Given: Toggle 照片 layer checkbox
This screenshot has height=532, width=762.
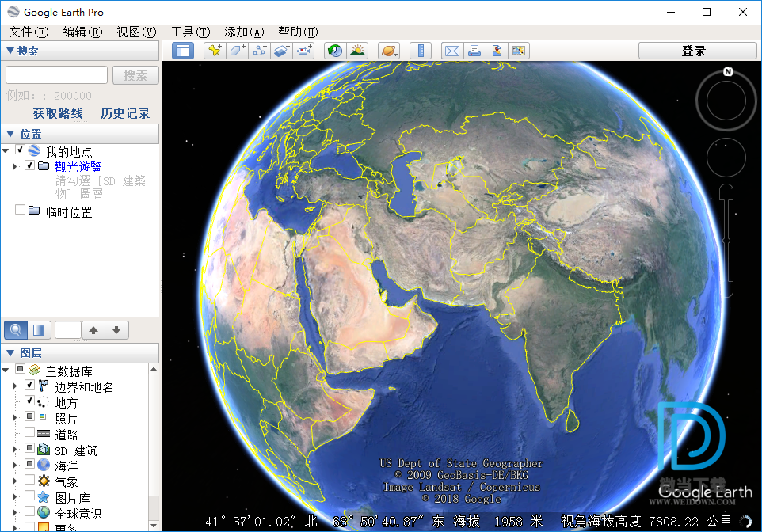Looking at the screenshot, I should point(29,417).
